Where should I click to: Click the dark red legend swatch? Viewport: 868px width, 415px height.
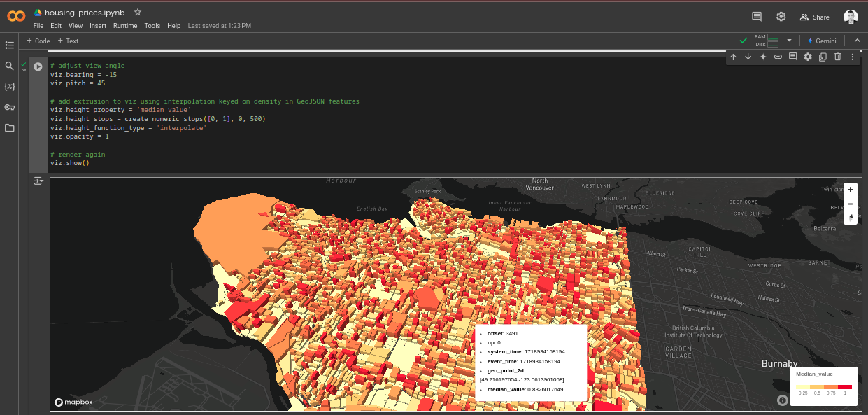tap(845, 386)
